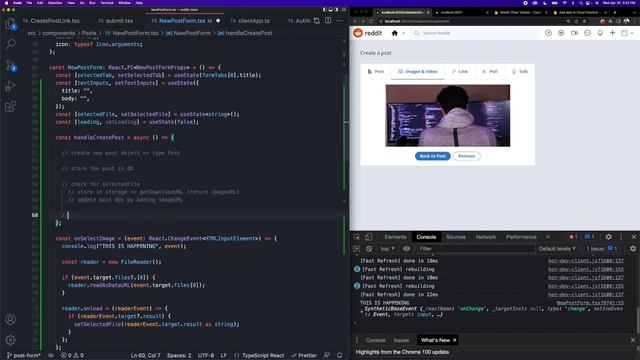The image size is (640, 360).
Task: Click the Reddit plus create post icon
Action: [x=613, y=33]
